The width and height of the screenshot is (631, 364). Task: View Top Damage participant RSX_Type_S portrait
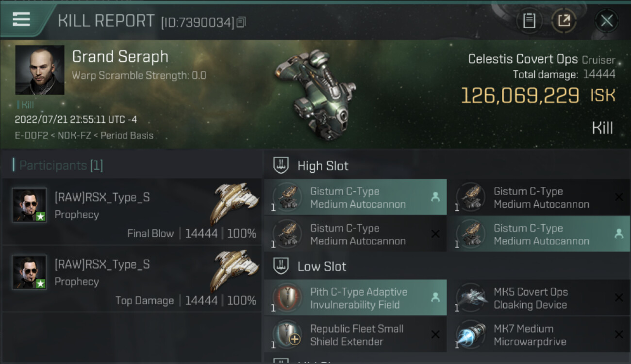pyautogui.click(x=29, y=272)
